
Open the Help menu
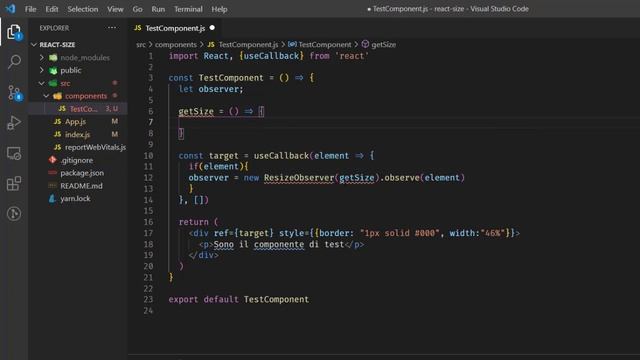pyautogui.click(x=219, y=9)
